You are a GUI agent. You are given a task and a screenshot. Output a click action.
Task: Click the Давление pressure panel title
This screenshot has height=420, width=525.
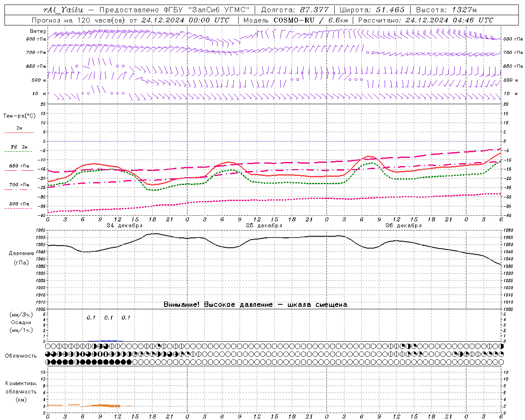pyautogui.click(x=21, y=253)
